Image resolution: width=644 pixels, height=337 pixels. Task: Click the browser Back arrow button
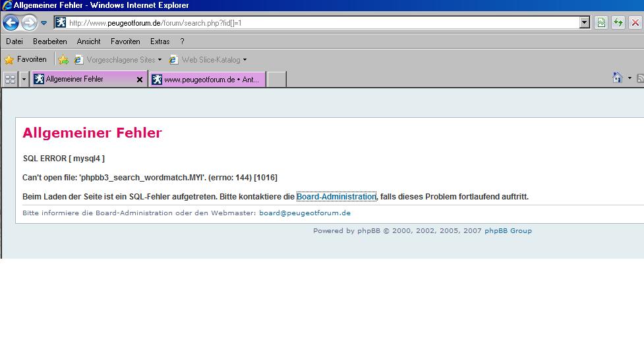pyautogui.click(x=11, y=23)
